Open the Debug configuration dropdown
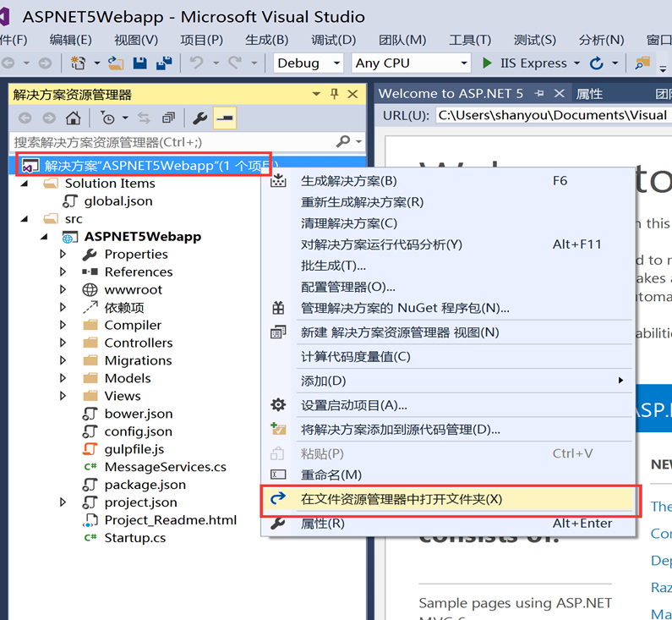Screen dimensions: 672x620 pyautogui.click(x=309, y=63)
